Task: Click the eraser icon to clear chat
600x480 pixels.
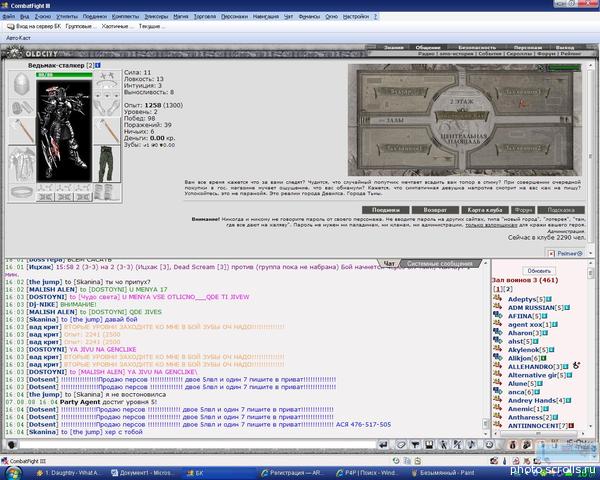Action: point(401,445)
